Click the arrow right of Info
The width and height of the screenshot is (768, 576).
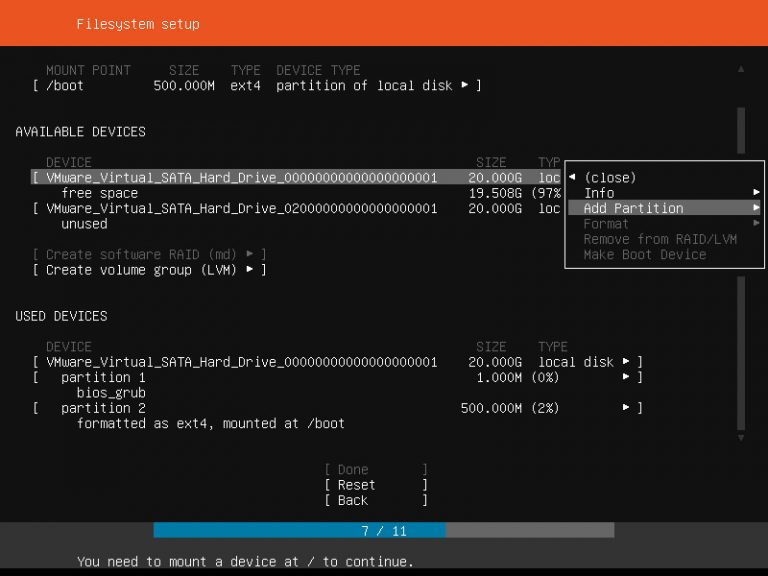(757, 192)
